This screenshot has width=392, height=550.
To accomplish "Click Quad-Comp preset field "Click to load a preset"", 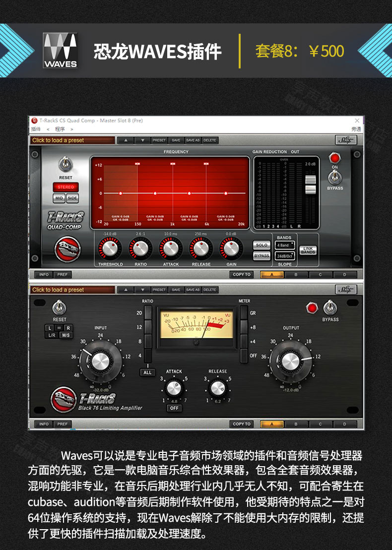I will pos(73,140).
